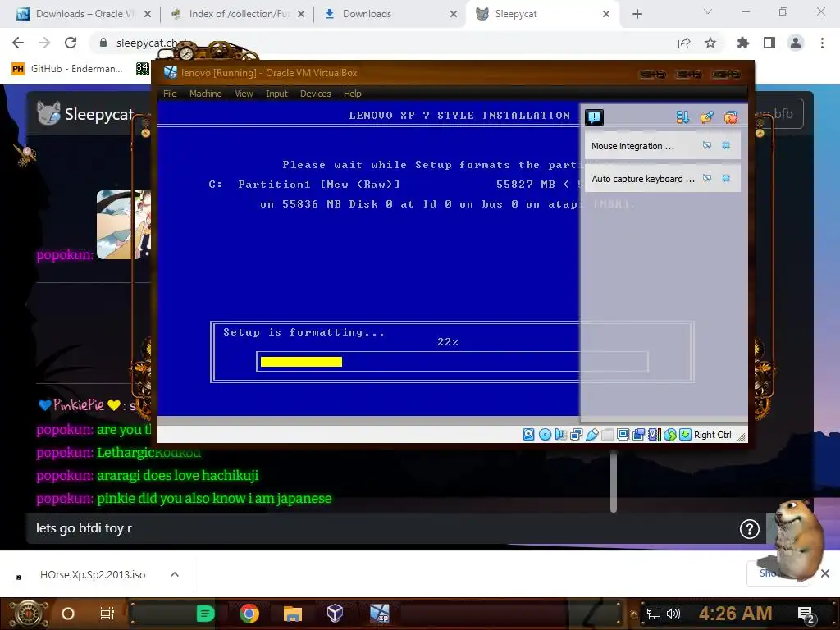This screenshot has height=630, width=840.
Task: Open Google Chrome from the taskbar
Action: pyautogui.click(x=249, y=614)
